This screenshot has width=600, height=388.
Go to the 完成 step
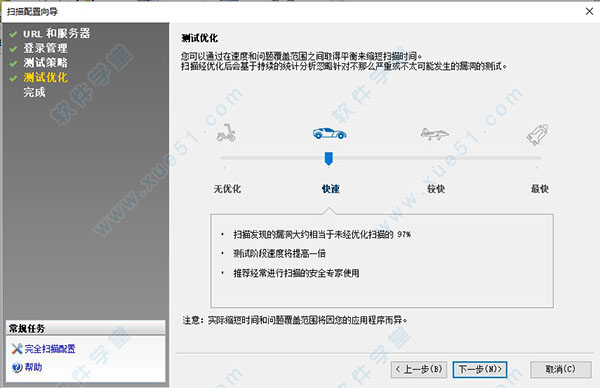34,92
